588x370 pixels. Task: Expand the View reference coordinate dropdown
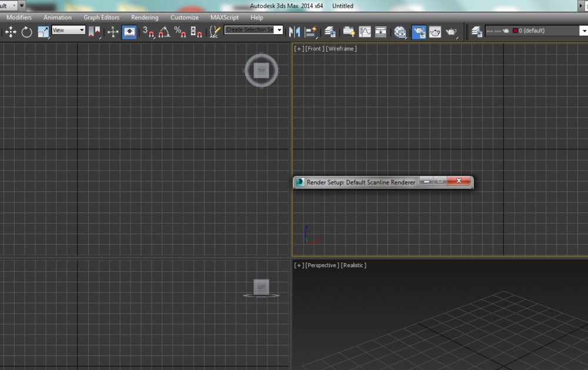[x=82, y=30]
